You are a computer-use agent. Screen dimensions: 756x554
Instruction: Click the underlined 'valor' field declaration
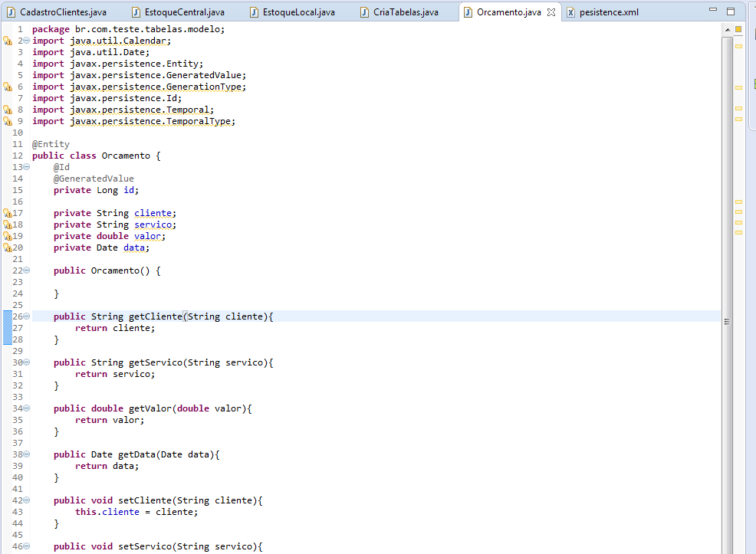[147, 236]
